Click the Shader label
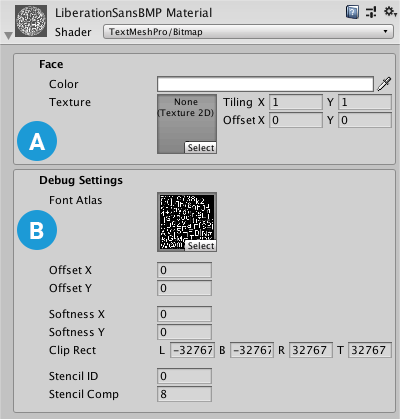Viewport: 400px width, 419px height. coord(73,32)
